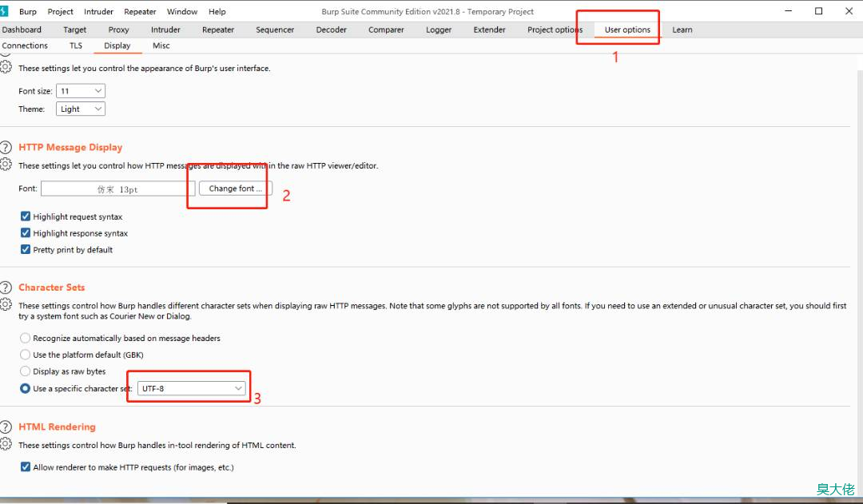
Task: Open the Font size dropdown
Action: (81, 91)
